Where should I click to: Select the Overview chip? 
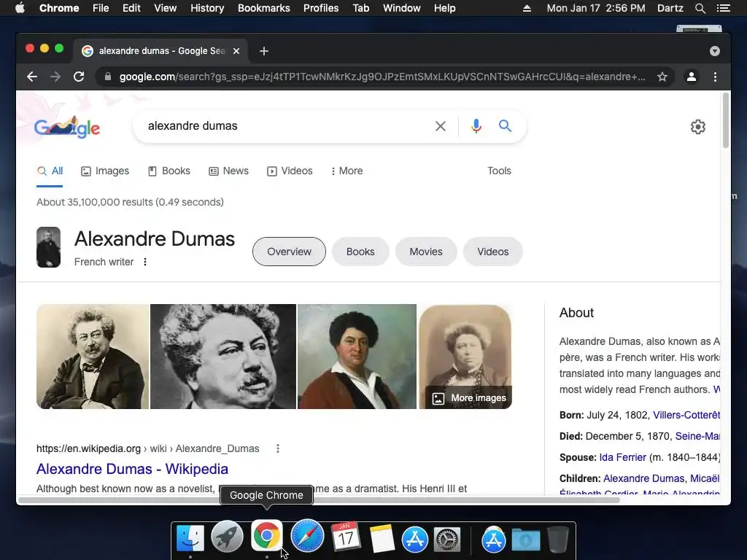click(289, 252)
